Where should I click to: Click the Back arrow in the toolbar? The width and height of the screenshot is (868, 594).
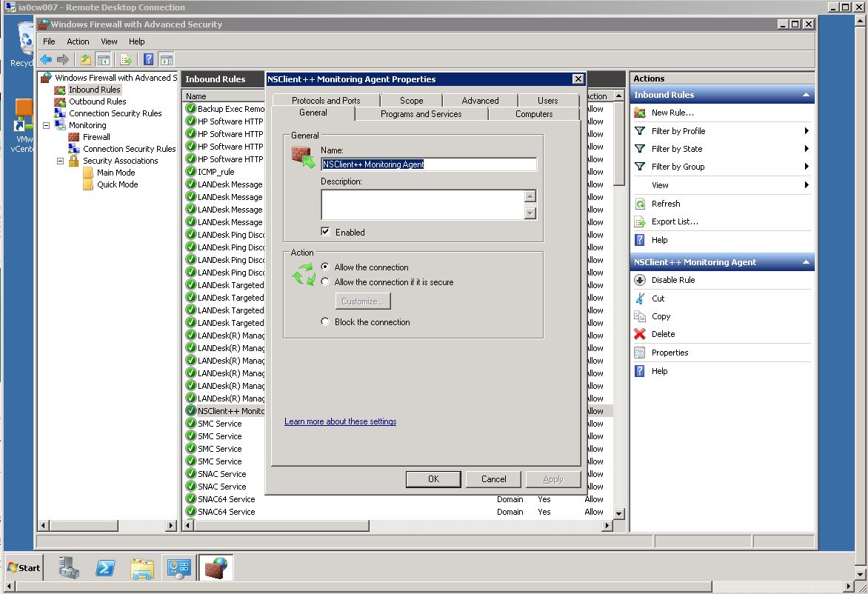[46, 60]
